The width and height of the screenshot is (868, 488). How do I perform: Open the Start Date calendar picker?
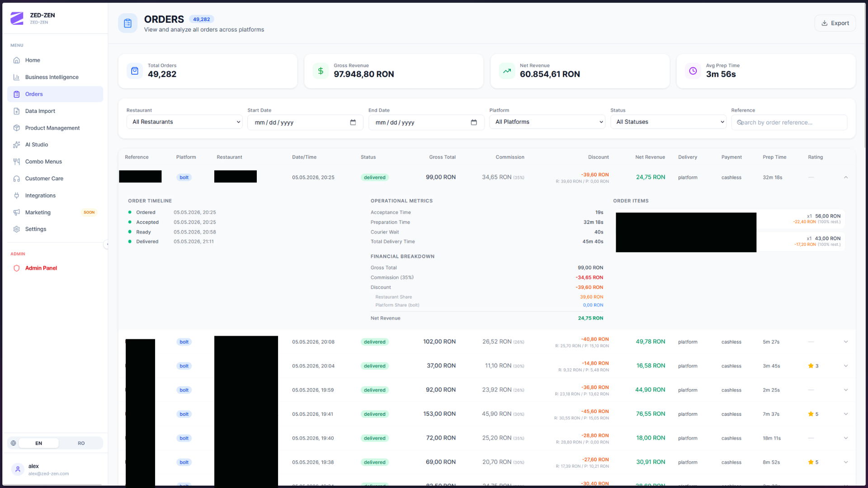(353, 122)
